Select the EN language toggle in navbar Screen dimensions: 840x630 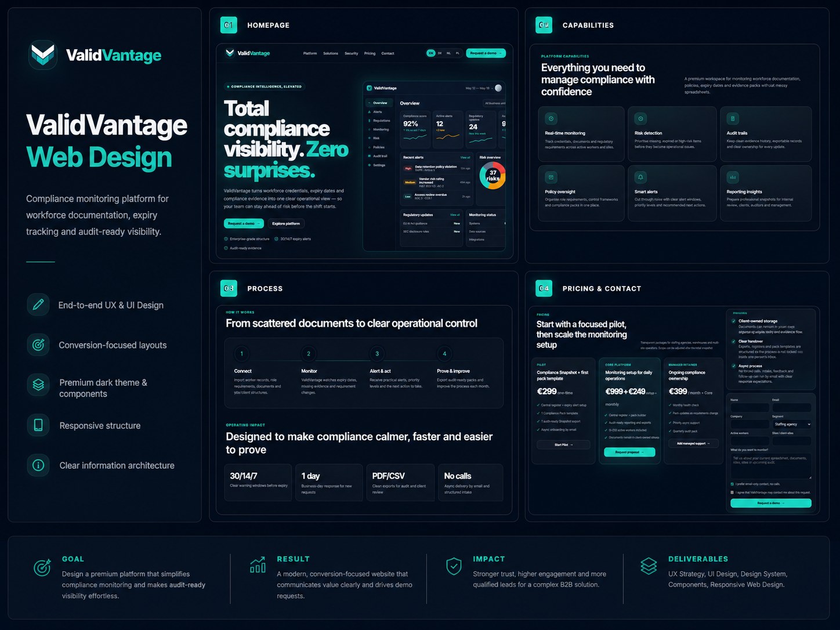click(431, 53)
